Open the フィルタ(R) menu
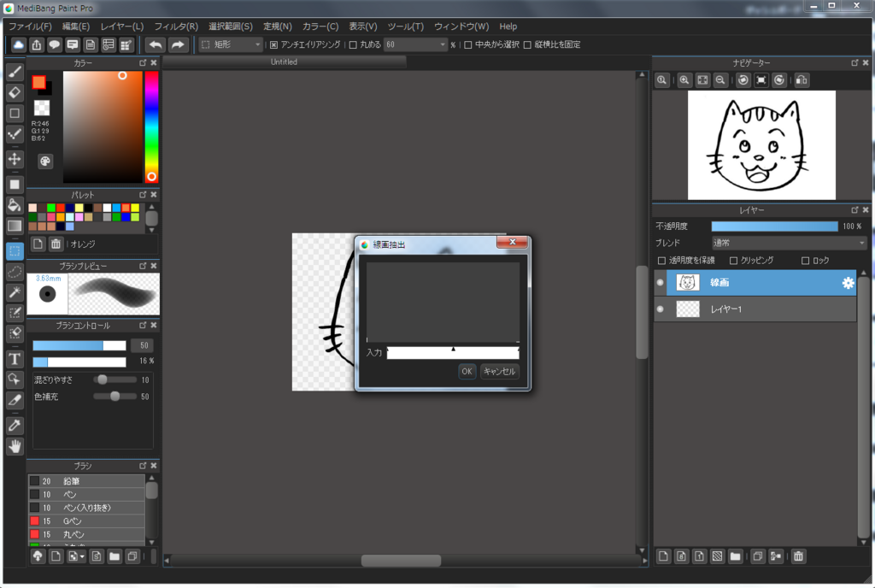This screenshot has height=588, width=875. click(176, 26)
